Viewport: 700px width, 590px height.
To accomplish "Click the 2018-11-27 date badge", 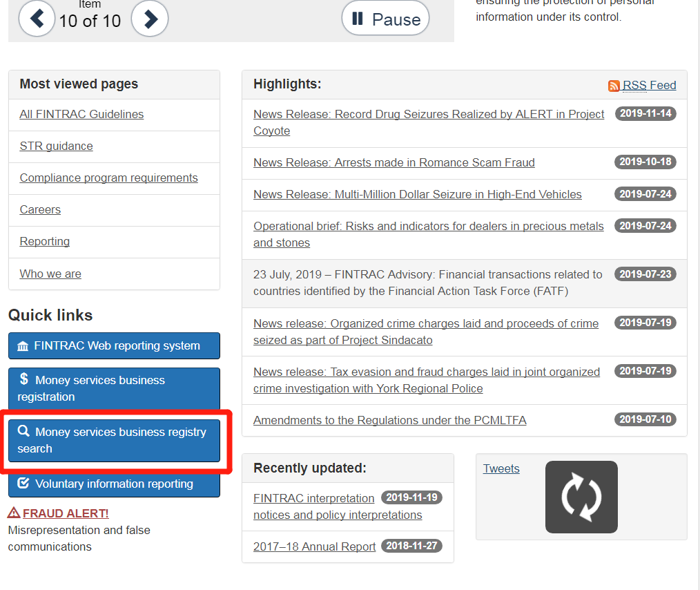I will 411,546.
